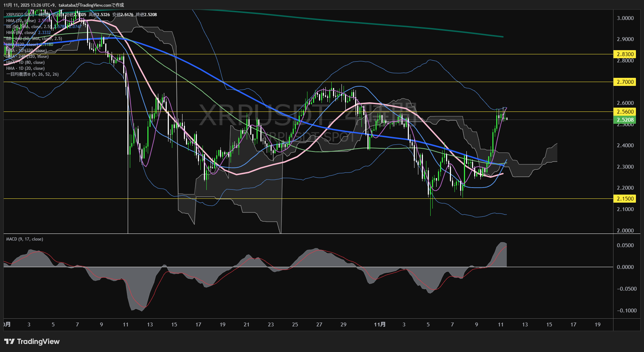
Task: Click the HMA (320, close) legend entry
Action: 22,45
